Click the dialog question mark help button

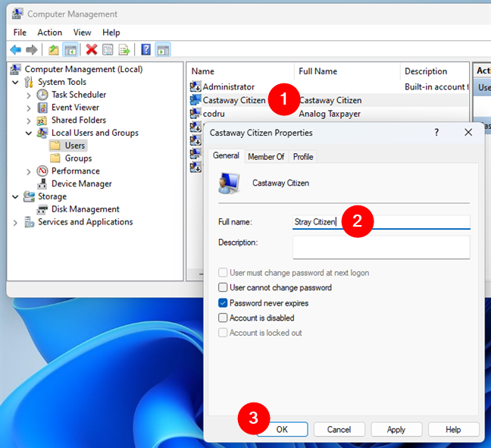tap(436, 132)
